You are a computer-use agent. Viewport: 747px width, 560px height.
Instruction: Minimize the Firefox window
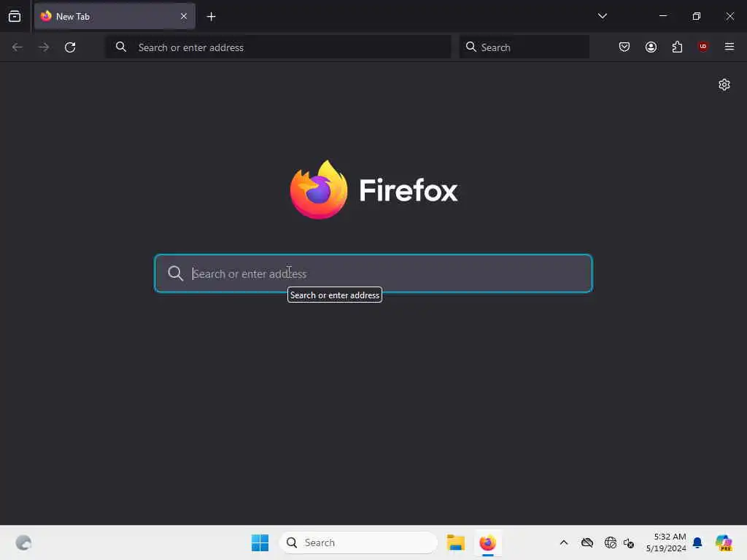662,16
